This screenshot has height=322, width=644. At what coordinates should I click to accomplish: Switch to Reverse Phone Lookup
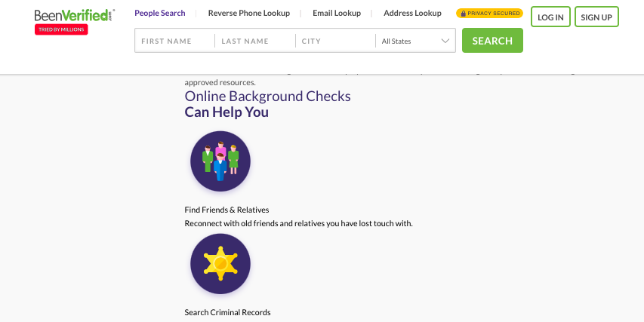pos(249,13)
